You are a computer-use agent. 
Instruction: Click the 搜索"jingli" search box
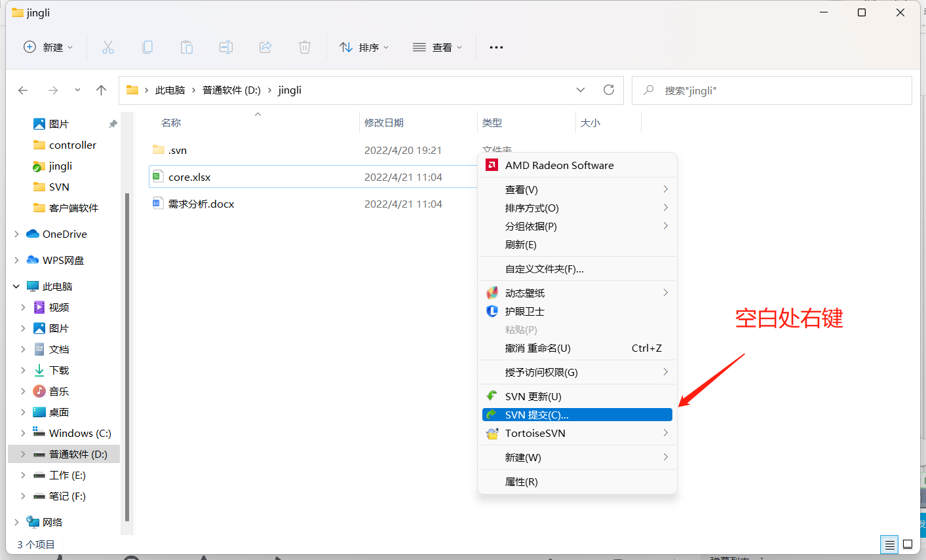[772, 90]
